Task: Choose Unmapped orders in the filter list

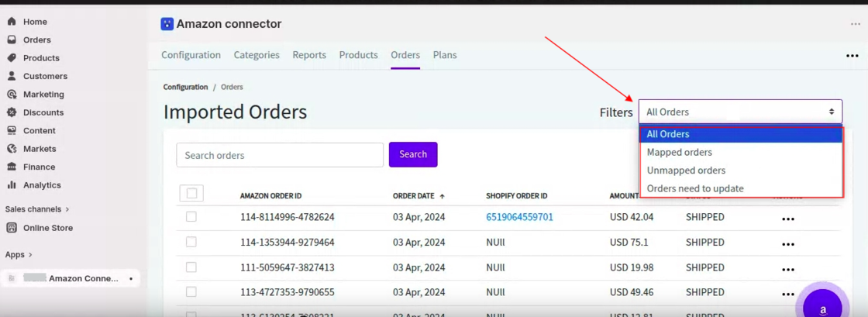Action: pos(741,171)
